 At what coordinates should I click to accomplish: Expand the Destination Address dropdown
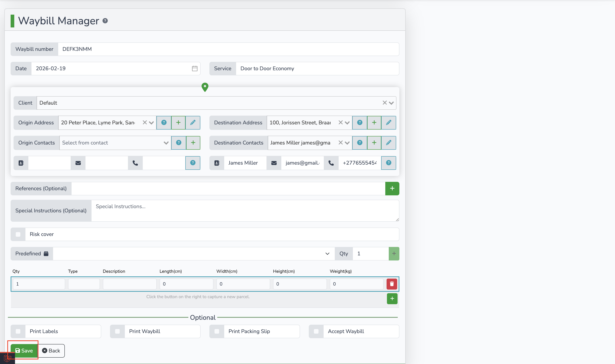[x=347, y=123]
